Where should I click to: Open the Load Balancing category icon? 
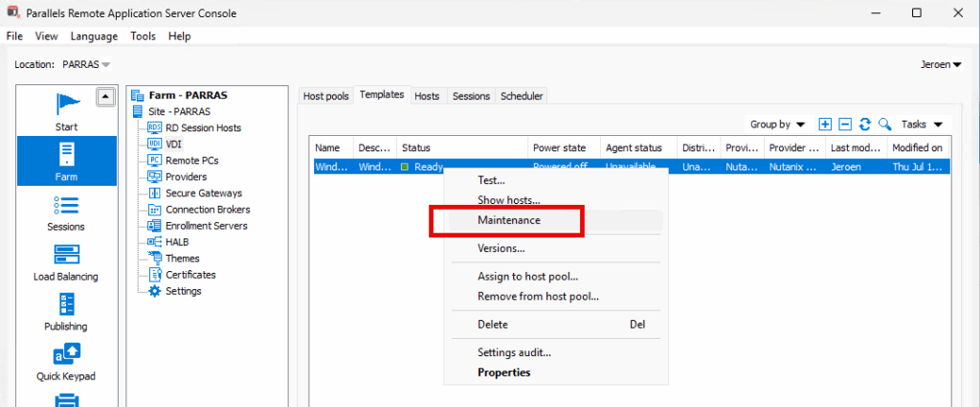66,255
